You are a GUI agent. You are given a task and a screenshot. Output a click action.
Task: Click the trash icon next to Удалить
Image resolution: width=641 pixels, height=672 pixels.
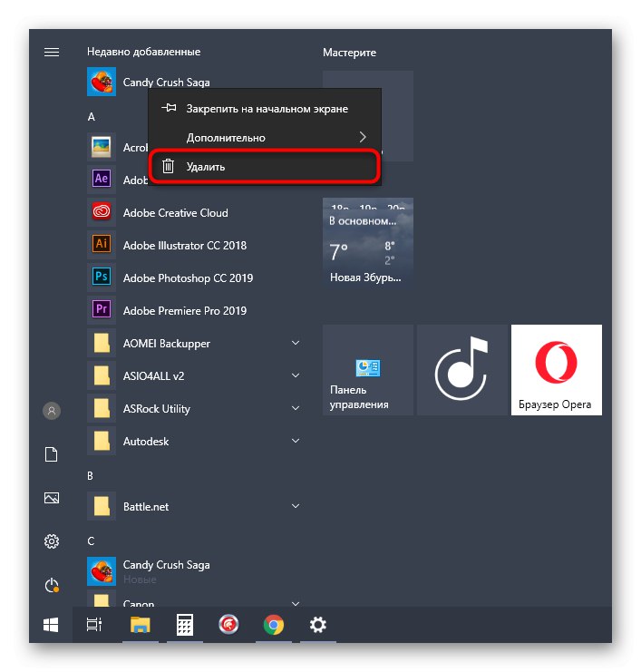coord(168,166)
